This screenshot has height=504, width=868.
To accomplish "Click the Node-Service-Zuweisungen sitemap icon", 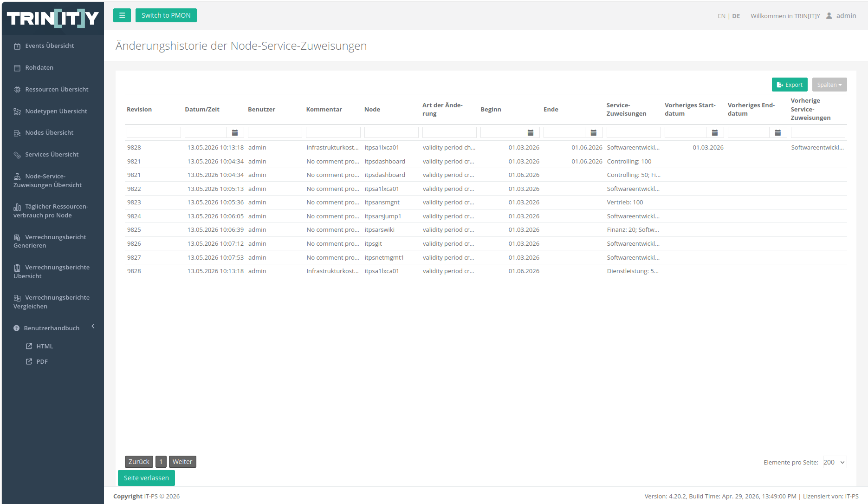I will (17, 177).
